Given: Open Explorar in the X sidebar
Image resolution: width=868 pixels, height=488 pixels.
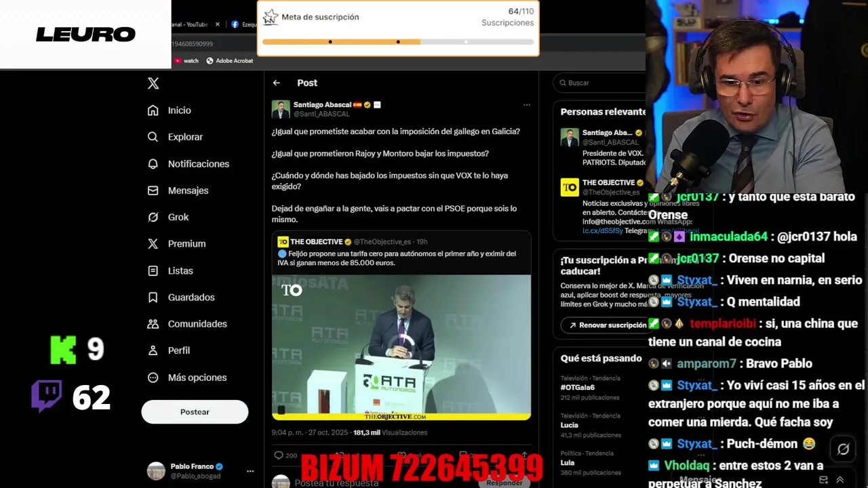Looking at the screenshot, I should pyautogui.click(x=176, y=137).
